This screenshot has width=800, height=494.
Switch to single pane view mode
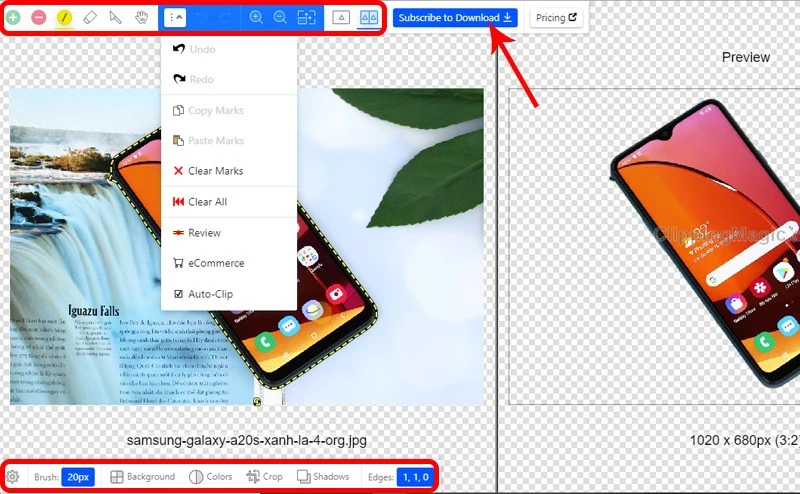pos(341,17)
